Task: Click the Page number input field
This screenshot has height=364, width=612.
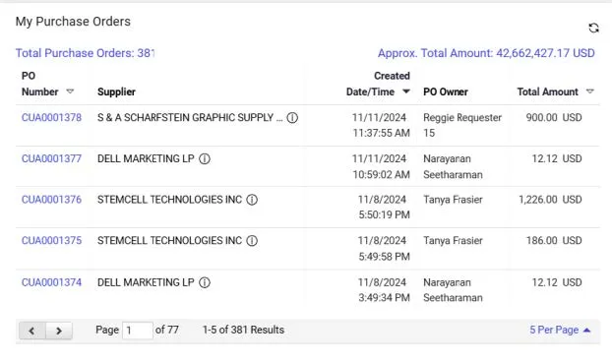Action: [x=138, y=331]
